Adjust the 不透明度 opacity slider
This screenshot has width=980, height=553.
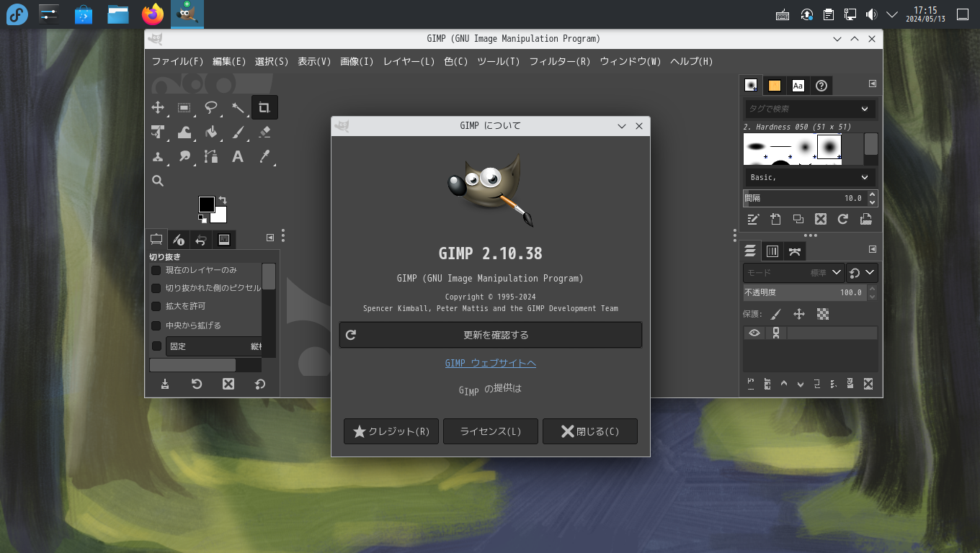804,292
